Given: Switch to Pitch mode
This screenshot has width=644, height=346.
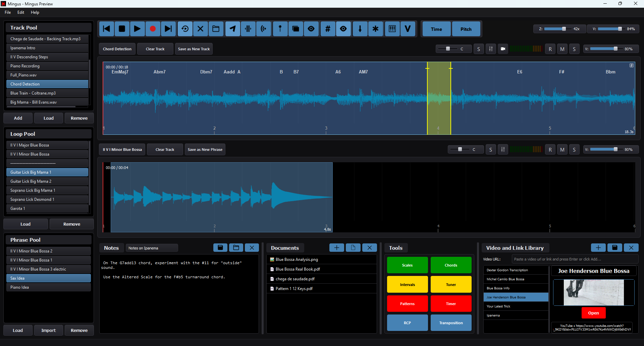Looking at the screenshot, I should pos(466,29).
